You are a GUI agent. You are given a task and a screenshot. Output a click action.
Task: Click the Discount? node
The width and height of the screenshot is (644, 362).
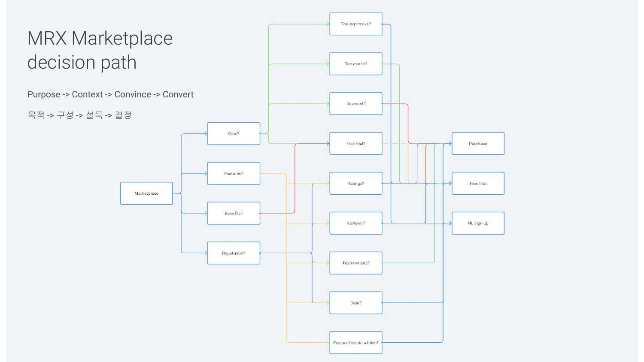(x=356, y=104)
